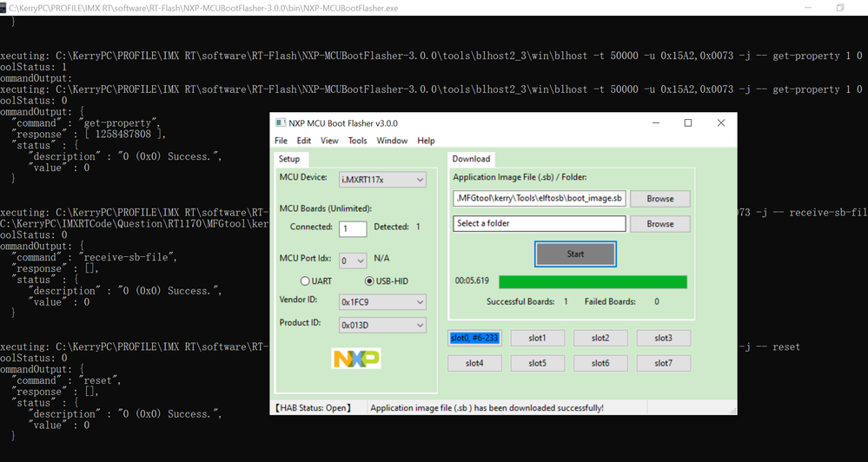Click the "reset" command value in console
868x462 pixels.
[x=100, y=380]
